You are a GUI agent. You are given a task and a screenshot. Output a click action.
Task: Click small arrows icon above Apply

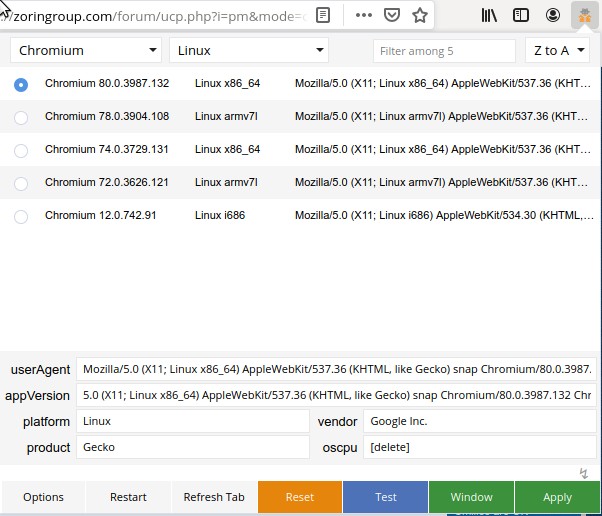click(583, 473)
